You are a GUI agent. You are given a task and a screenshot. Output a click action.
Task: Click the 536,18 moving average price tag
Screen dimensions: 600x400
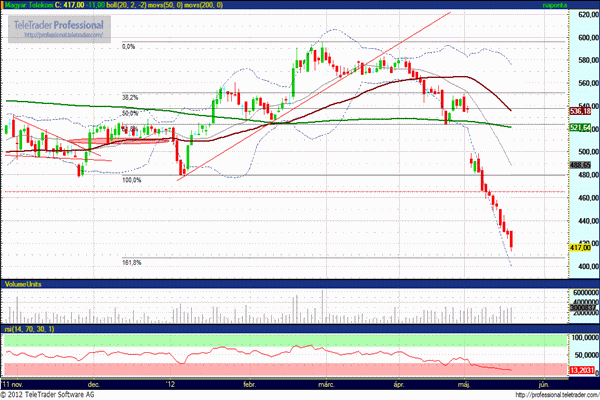pyautogui.click(x=580, y=111)
